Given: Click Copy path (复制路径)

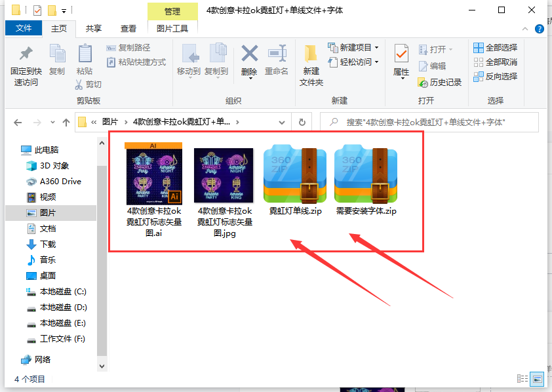Looking at the screenshot, I should [x=128, y=47].
